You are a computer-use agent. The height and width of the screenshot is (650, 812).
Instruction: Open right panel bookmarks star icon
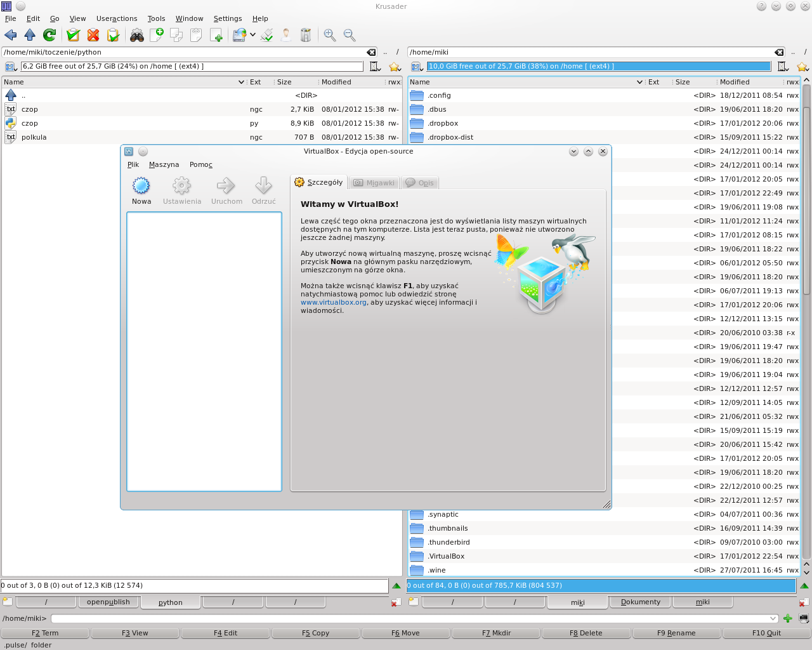pos(802,67)
